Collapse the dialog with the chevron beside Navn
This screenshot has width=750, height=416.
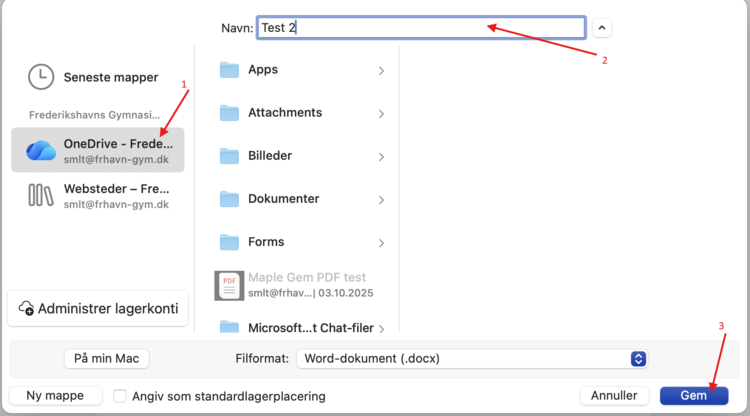602,28
